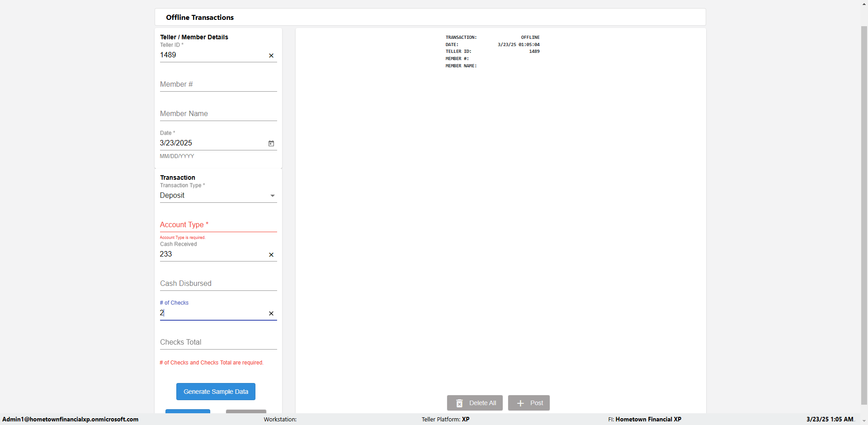
Task: Click the Teller / Member Details heading
Action: coord(194,37)
